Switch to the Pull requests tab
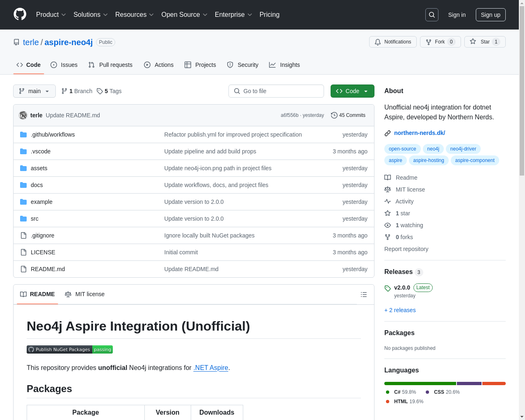 tap(110, 65)
